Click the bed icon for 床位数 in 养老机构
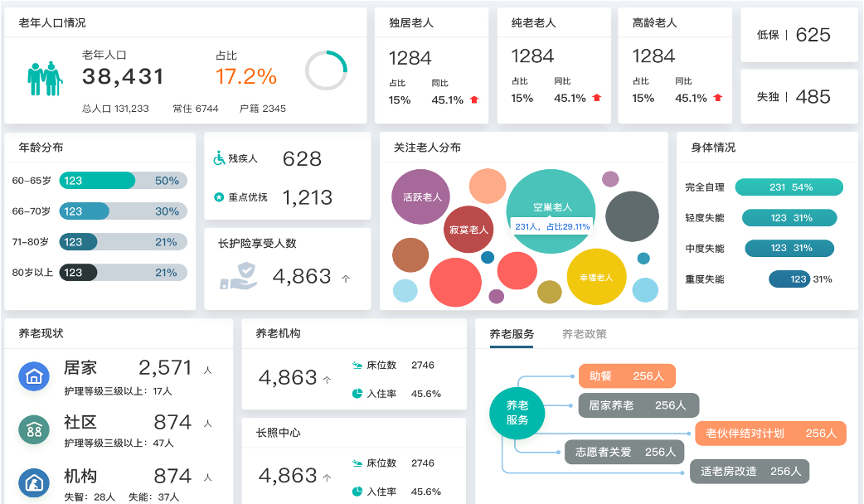 (x=357, y=365)
